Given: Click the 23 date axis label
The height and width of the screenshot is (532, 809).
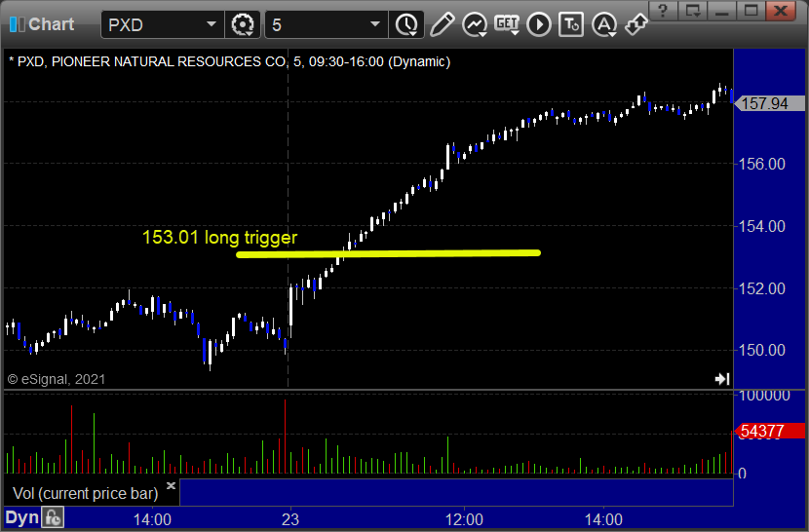Looking at the screenshot, I should point(290,519).
